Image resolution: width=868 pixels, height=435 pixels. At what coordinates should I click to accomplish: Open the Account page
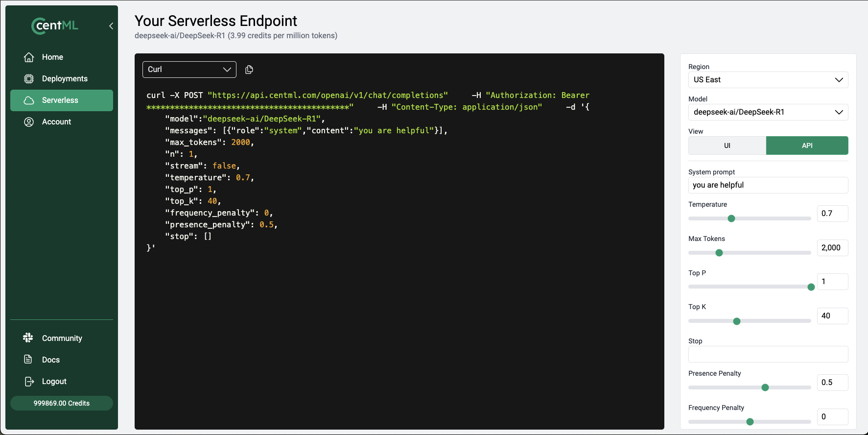(x=62, y=122)
